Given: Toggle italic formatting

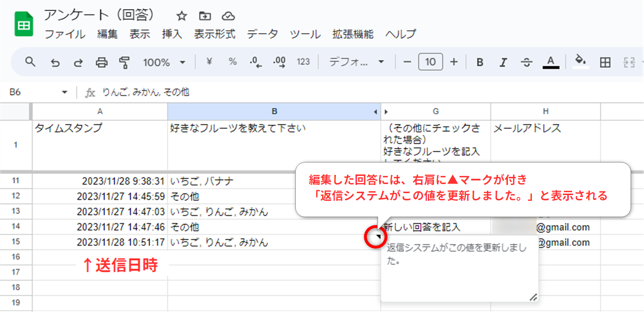Looking at the screenshot, I should (x=503, y=62).
